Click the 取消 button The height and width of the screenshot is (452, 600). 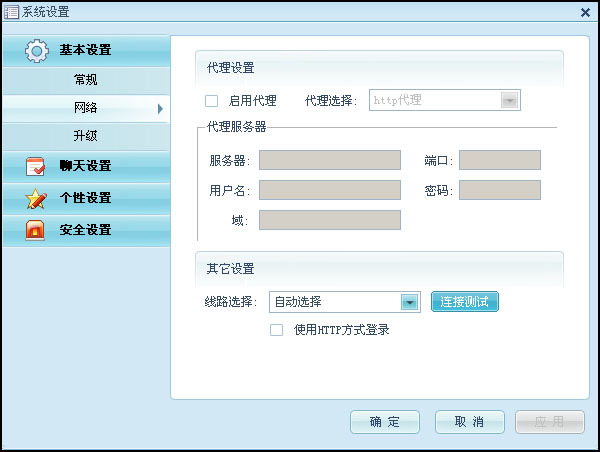coord(468,422)
